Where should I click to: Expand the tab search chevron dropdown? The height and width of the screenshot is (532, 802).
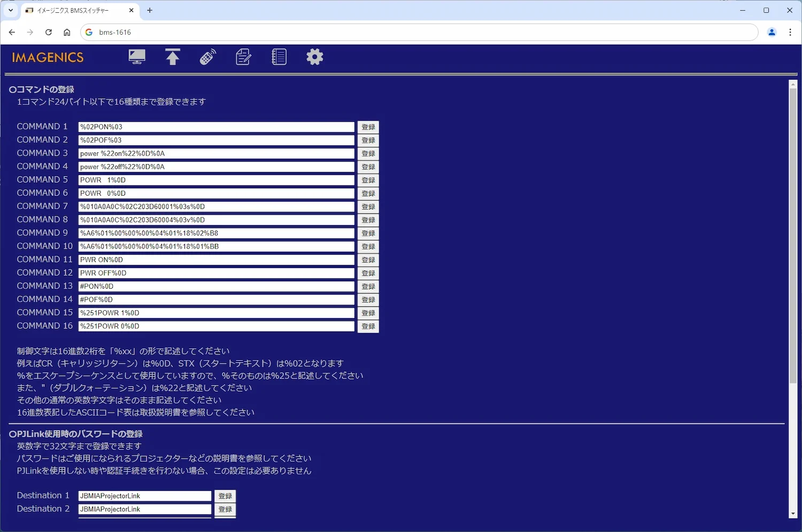[x=11, y=10]
